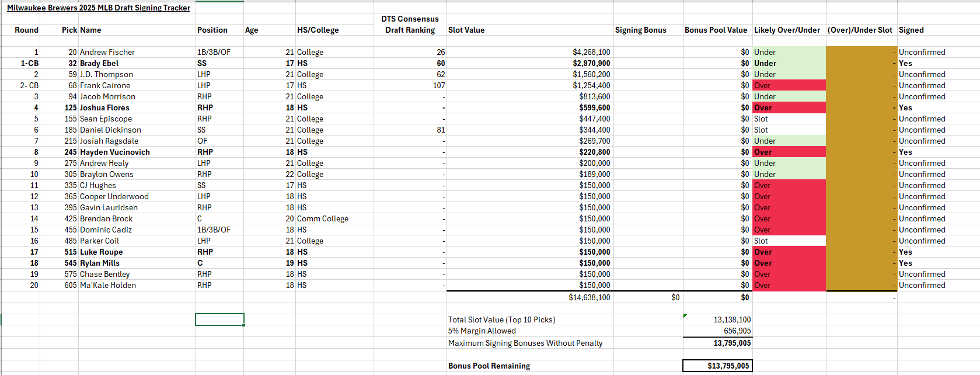Click the red Over cell for Frank Cairone

point(789,85)
